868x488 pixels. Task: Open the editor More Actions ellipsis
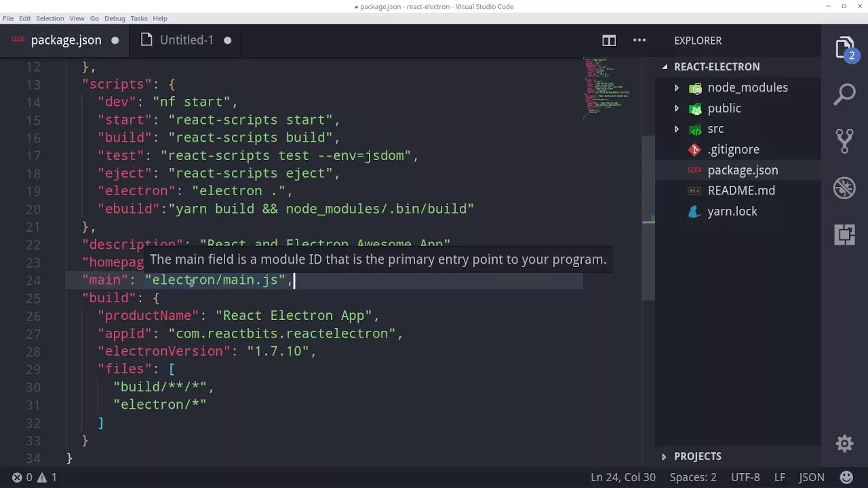(x=639, y=41)
